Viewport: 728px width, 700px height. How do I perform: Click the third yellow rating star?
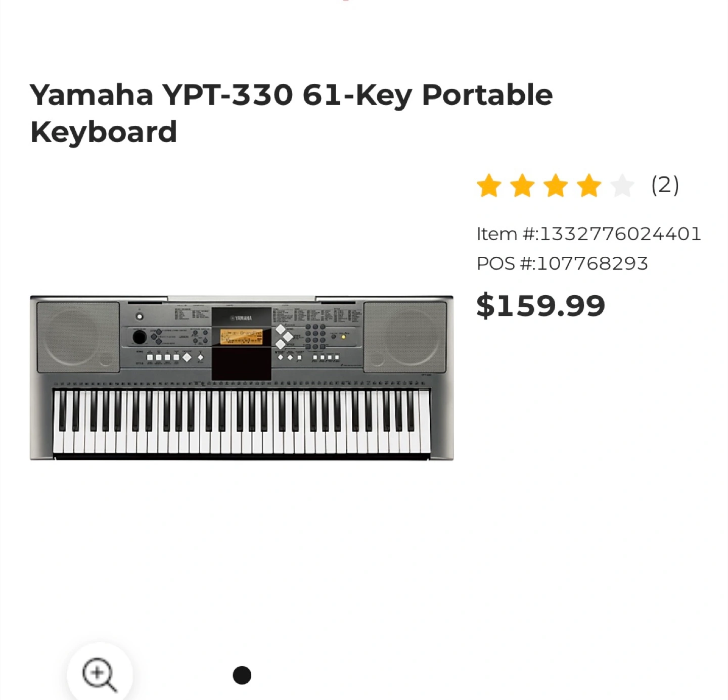tap(556, 185)
